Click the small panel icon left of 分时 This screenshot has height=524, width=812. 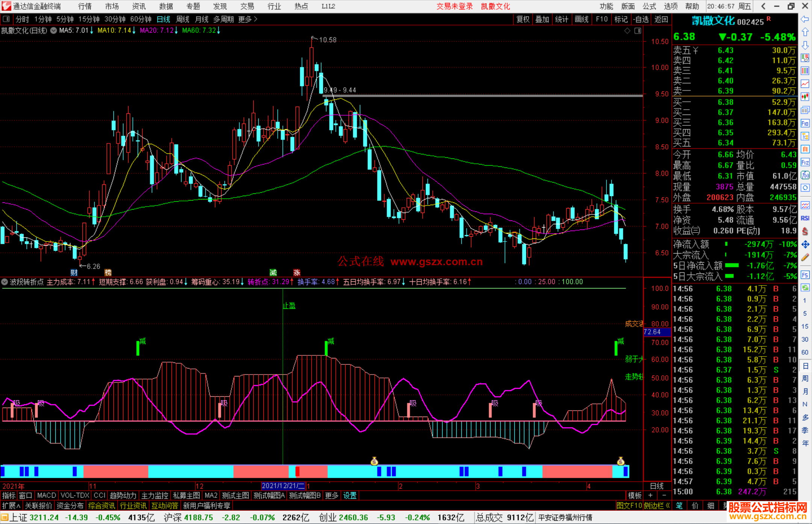tap(6, 19)
